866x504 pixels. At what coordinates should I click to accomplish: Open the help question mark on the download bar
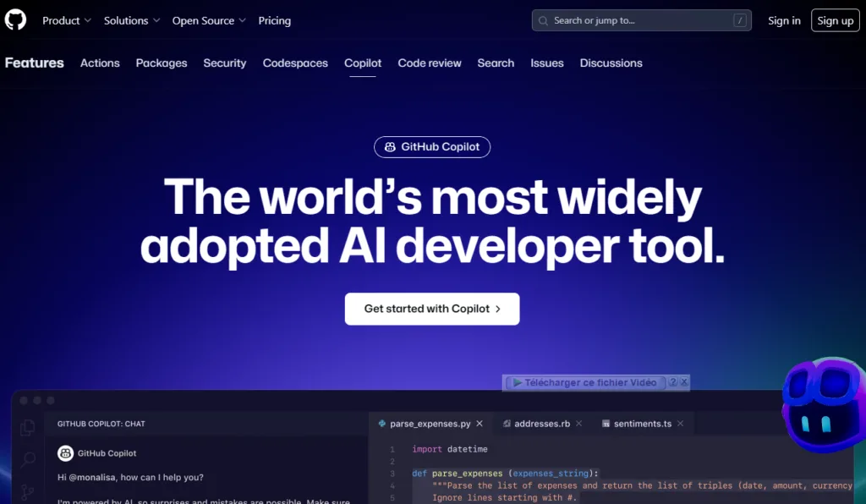(672, 382)
